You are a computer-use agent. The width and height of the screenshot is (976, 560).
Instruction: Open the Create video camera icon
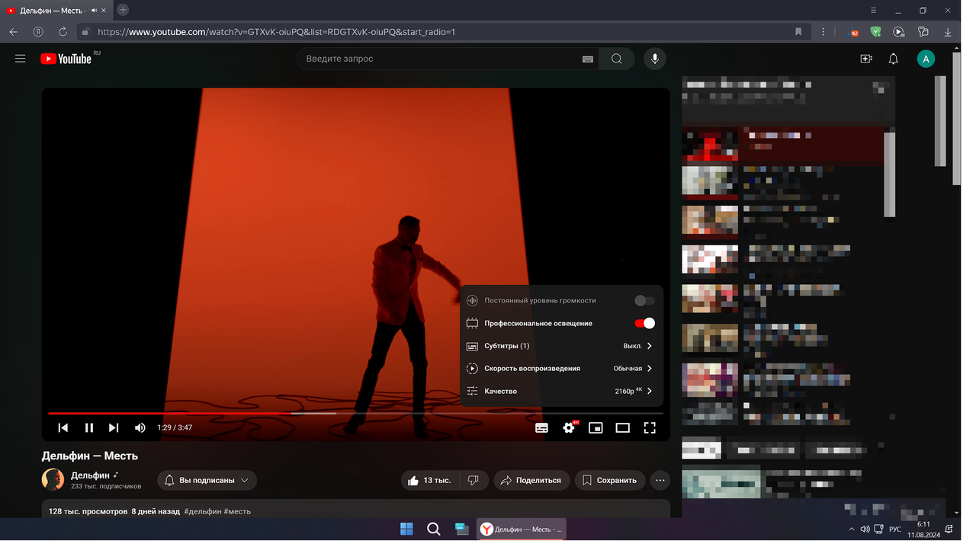(866, 59)
